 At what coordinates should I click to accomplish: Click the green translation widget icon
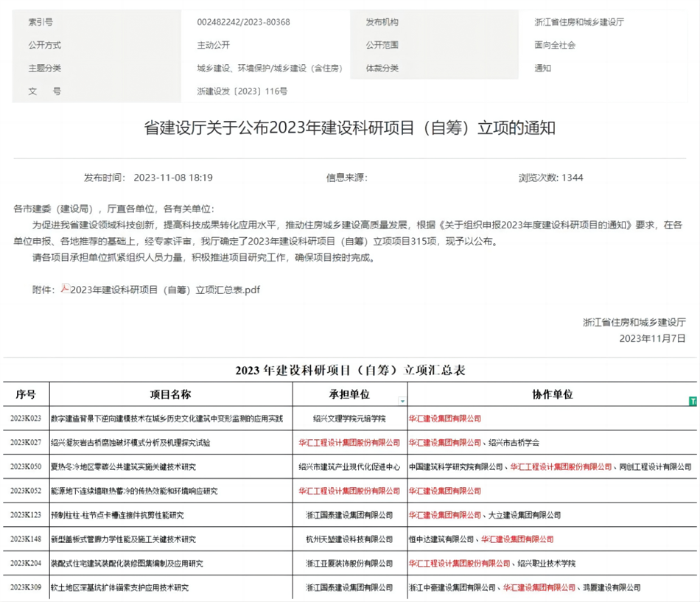point(693,399)
